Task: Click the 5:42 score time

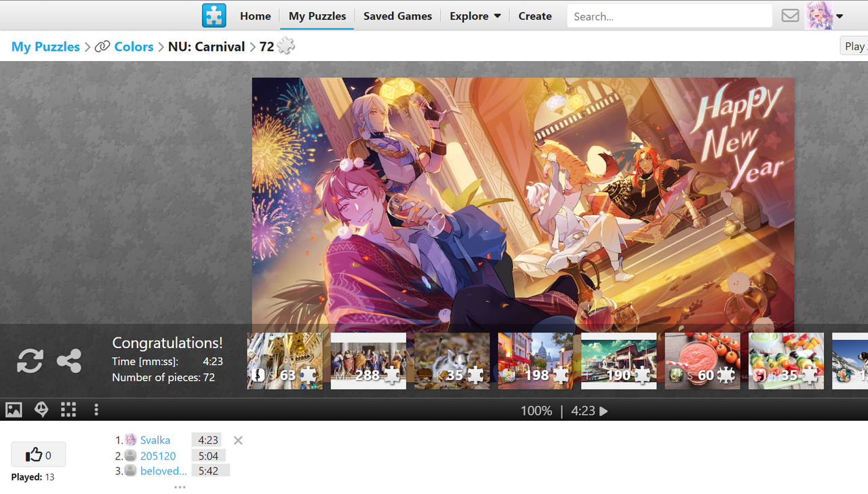Action: [208, 471]
